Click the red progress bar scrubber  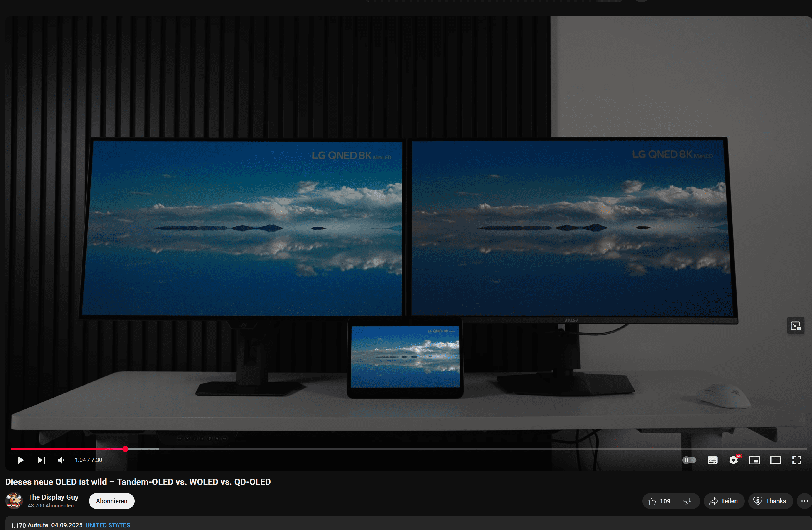click(x=125, y=449)
